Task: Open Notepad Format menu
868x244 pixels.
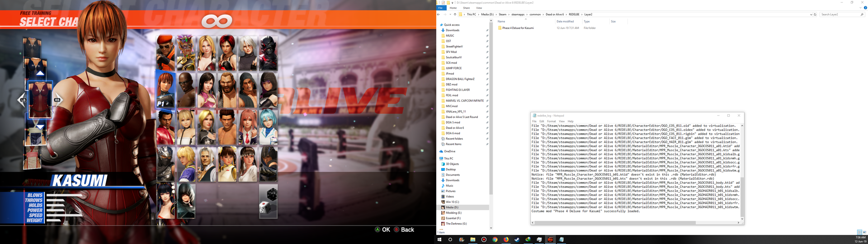Action: click(552, 121)
